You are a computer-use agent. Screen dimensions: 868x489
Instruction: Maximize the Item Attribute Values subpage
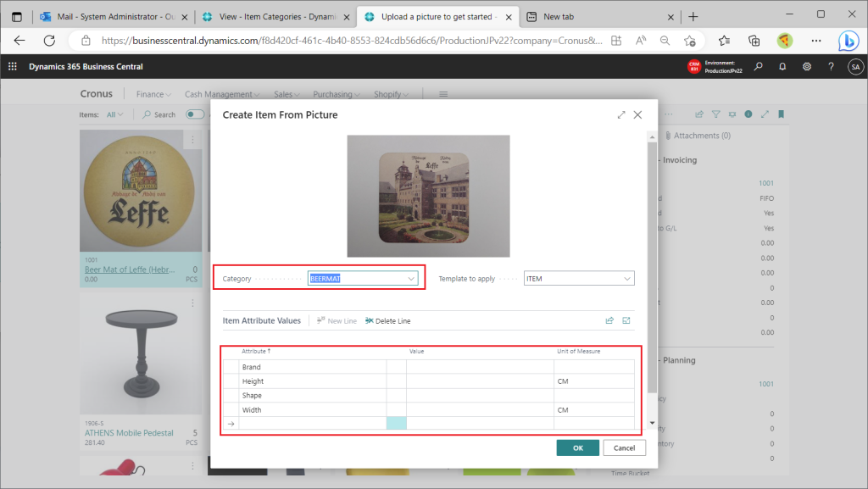626,321
